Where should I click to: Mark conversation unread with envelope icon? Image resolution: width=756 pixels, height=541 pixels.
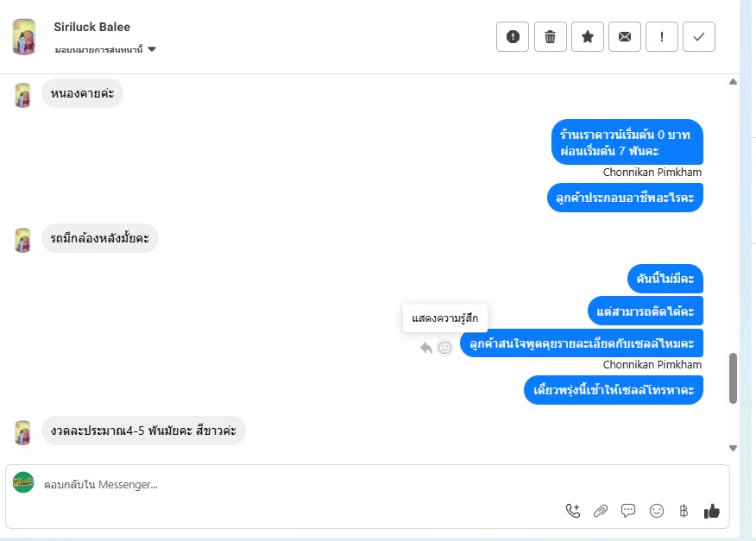[624, 36]
